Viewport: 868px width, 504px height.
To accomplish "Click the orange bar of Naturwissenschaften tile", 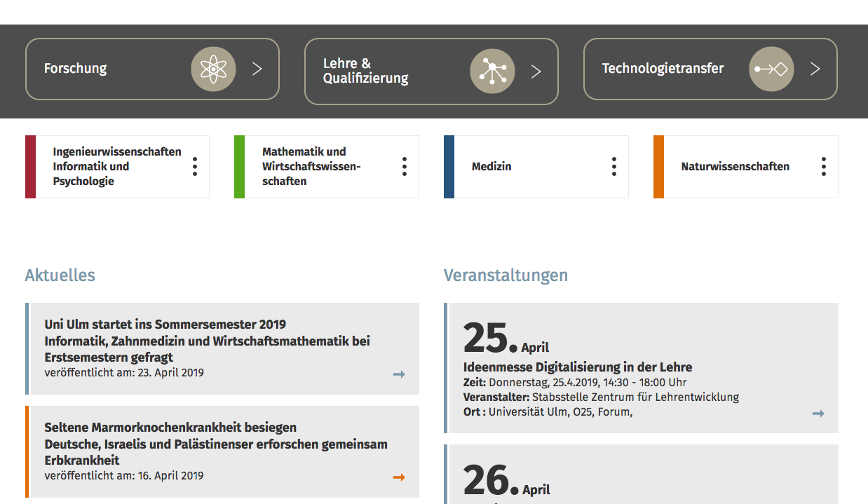I will point(658,167).
